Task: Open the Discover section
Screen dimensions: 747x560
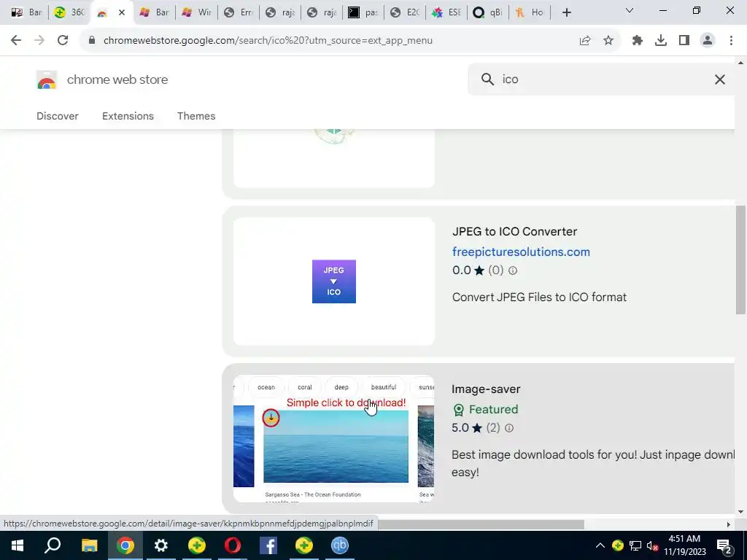Action: [x=57, y=116]
